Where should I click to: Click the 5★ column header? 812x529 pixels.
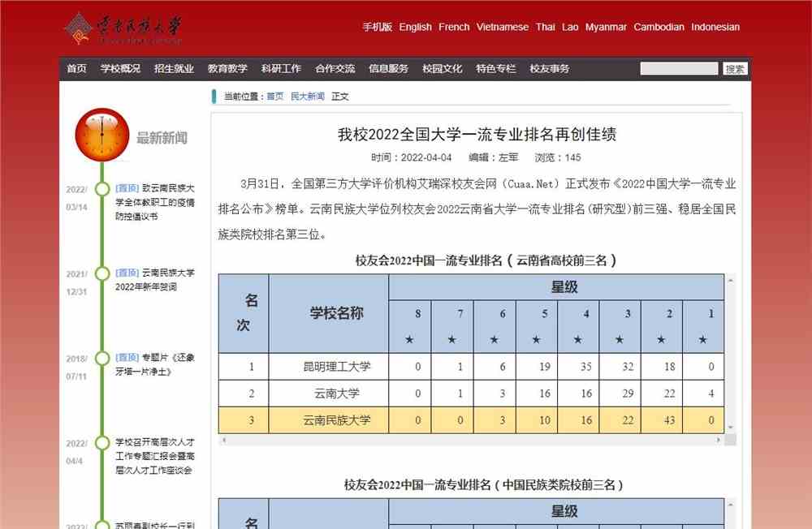(x=536, y=326)
